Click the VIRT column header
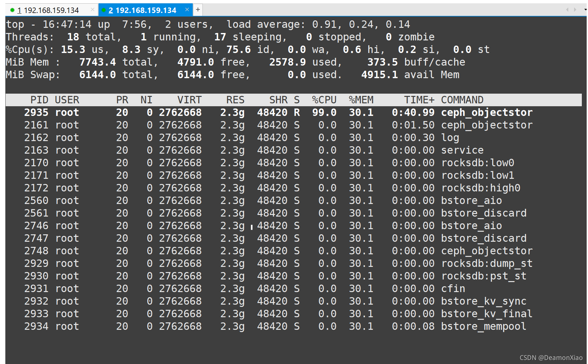The height and width of the screenshot is (364, 588). point(189,100)
